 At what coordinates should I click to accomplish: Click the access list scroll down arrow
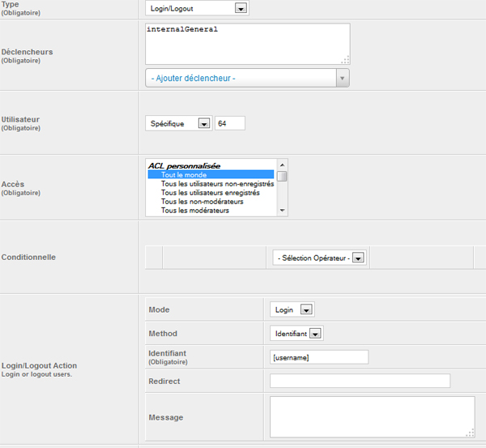(282, 210)
